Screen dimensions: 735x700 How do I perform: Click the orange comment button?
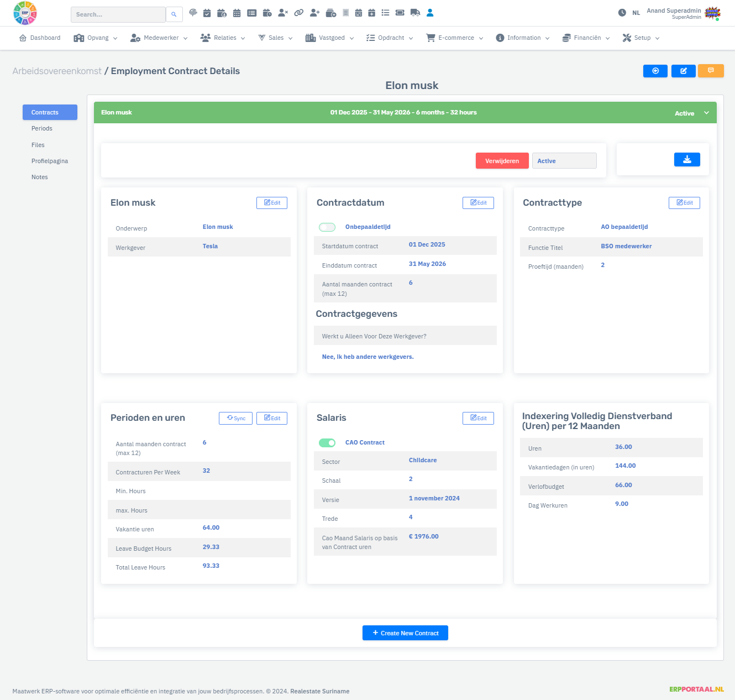[711, 71]
